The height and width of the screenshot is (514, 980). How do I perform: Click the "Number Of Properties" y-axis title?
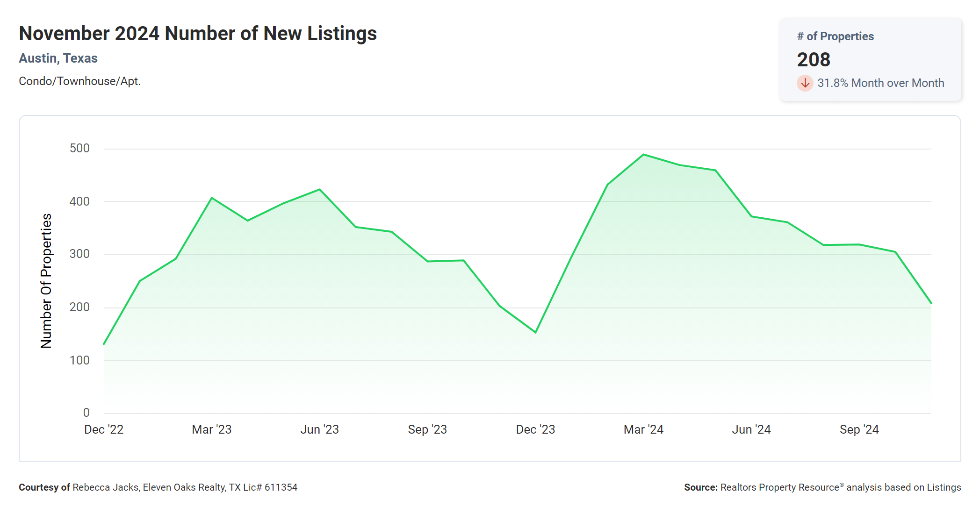tap(46, 281)
